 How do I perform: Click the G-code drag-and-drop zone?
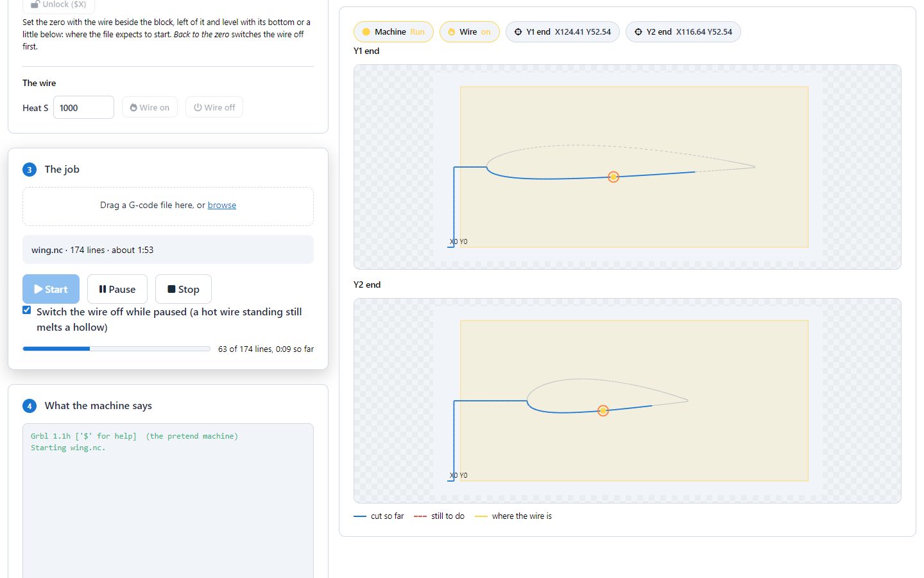click(x=168, y=206)
